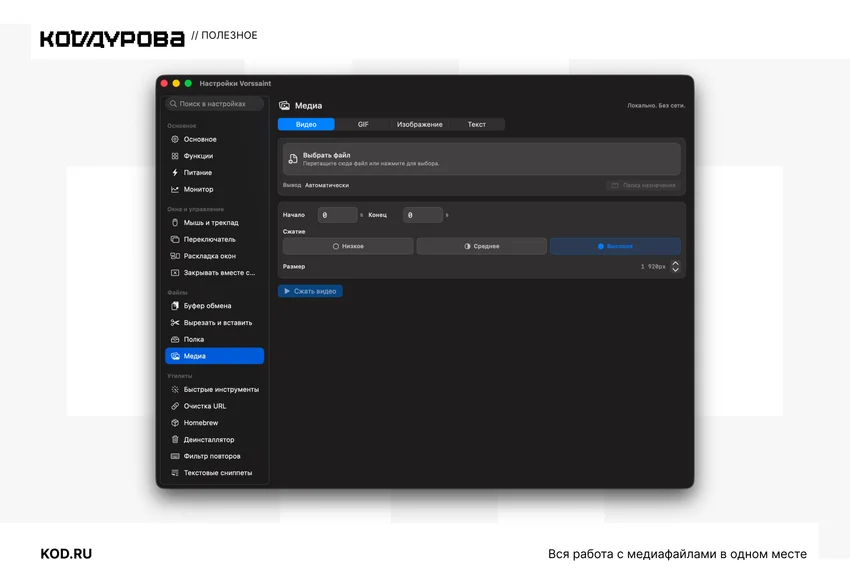Click the scissors icon for Вырезать и вставить
This screenshot has width=850, height=582.
coord(175,322)
